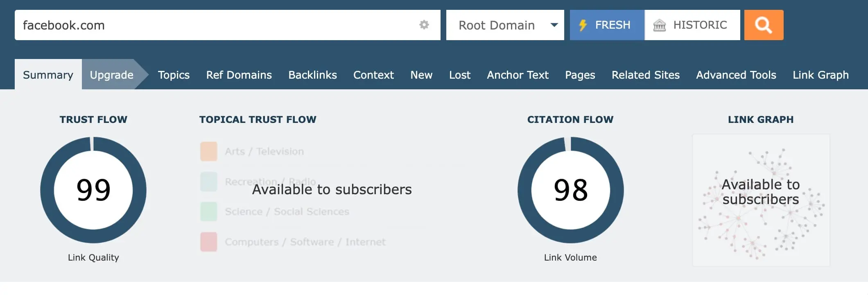
Task: Click the facebook.com search input field
Action: 213,25
